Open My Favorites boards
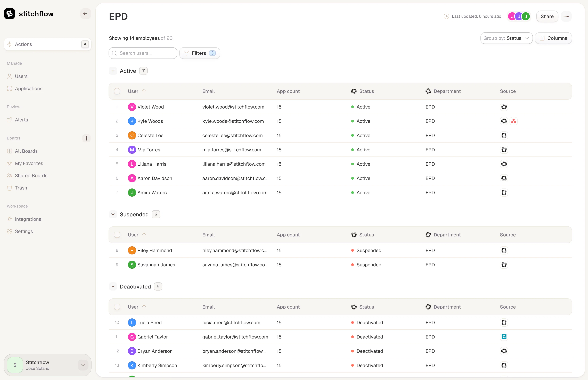Image resolution: width=588 pixels, height=380 pixels. 29,163
